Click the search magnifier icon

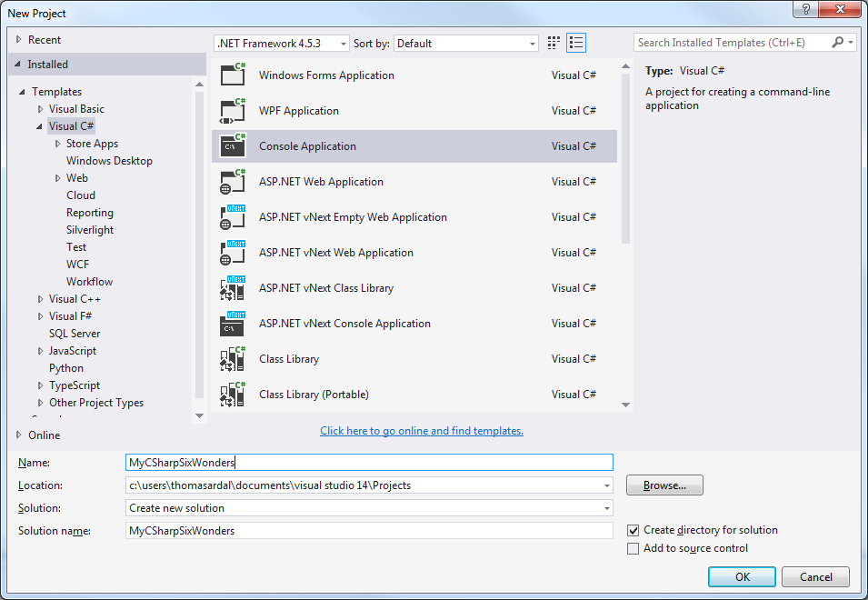coord(838,42)
